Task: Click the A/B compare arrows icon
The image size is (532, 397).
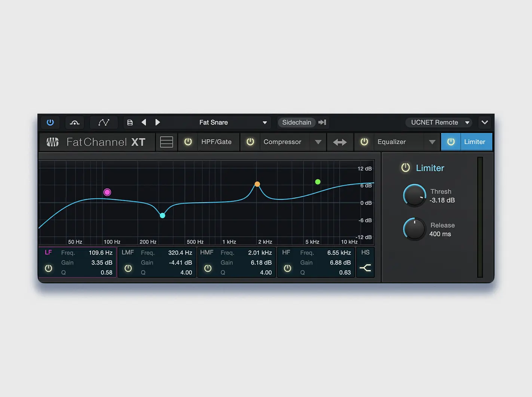Action: pos(340,142)
